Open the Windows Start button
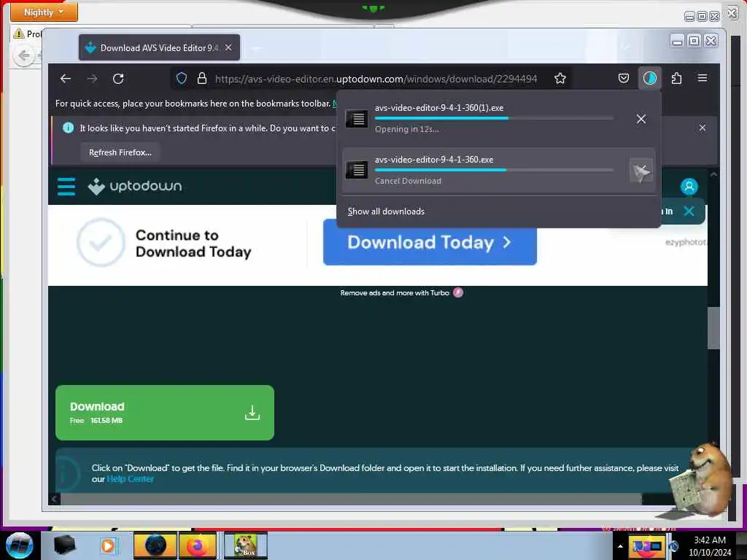The width and height of the screenshot is (747, 560). [x=20, y=545]
